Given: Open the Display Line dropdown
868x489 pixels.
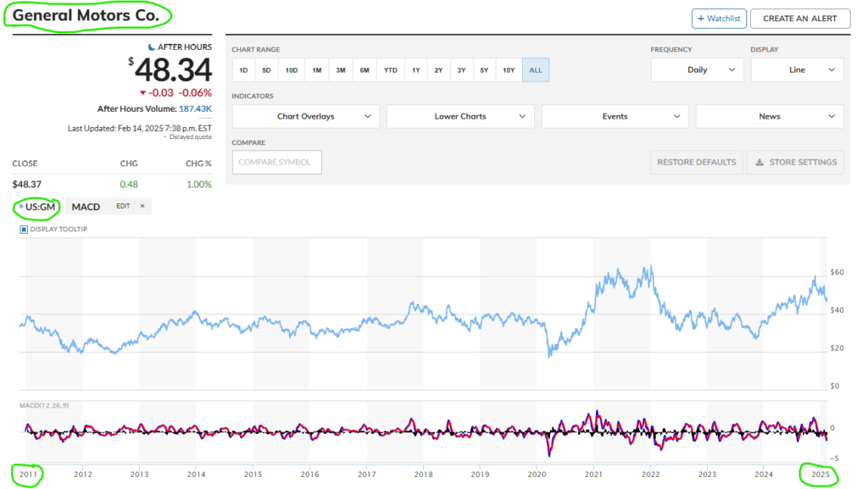Looking at the screenshot, I should 797,69.
